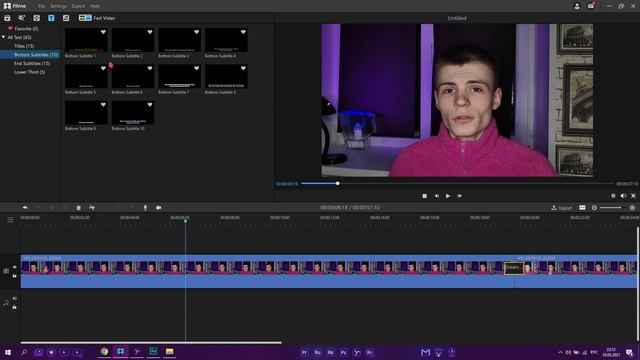640x360 pixels.
Task: Open the Media library tab icon
Action: click(7, 18)
